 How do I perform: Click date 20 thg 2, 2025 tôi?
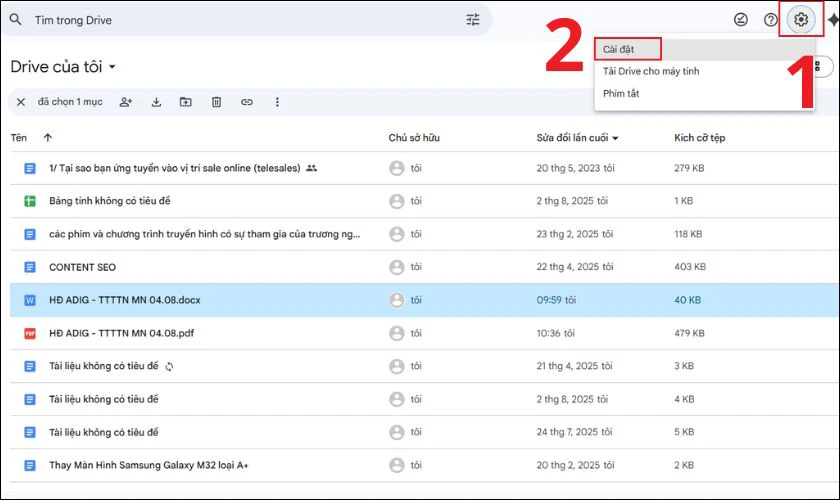(x=575, y=465)
